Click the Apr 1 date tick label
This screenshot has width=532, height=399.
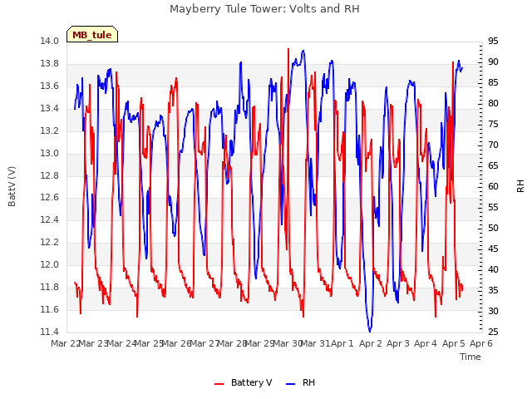point(342,343)
